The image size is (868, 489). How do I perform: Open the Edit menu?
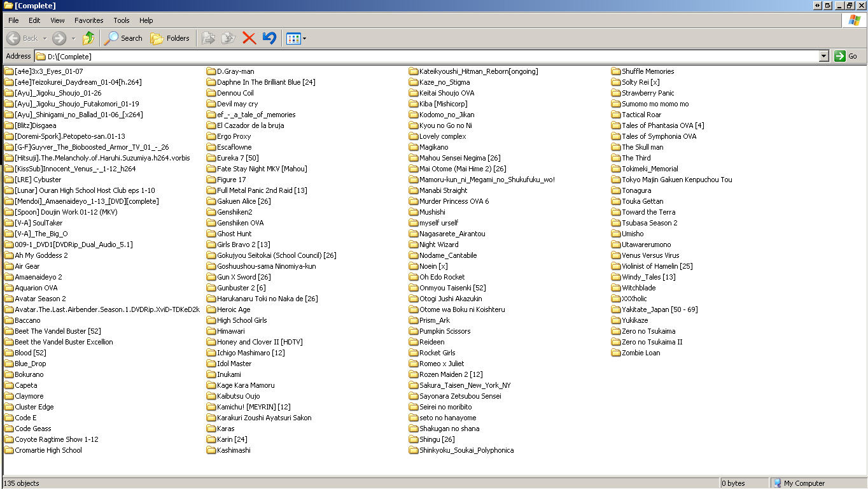tap(34, 20)
